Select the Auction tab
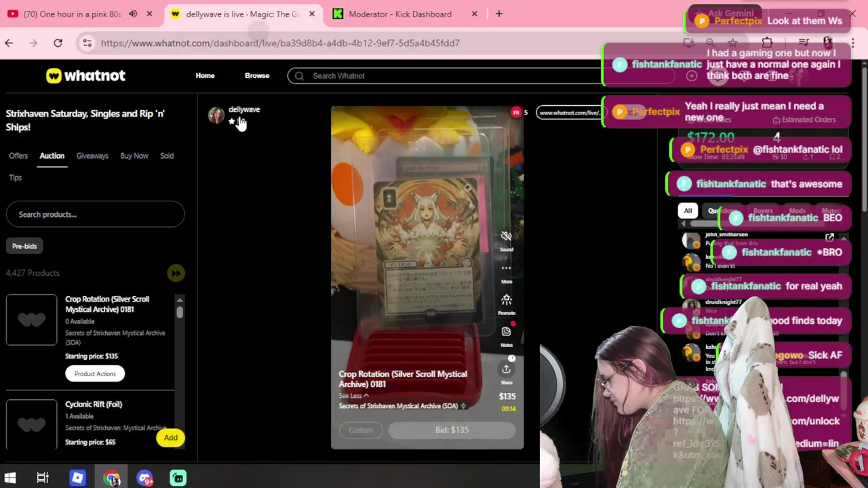This screenshot has width=868, height=488. coord(52,156)
